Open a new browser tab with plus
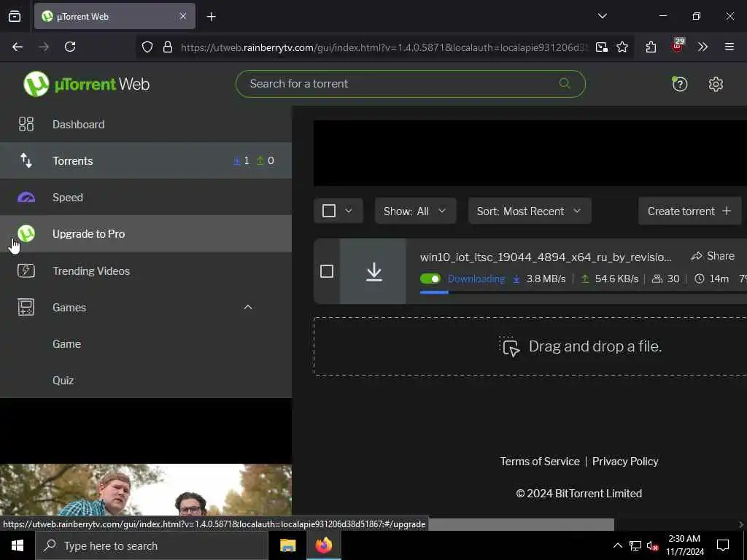The image size is (747, 560). tap(211, 17)
